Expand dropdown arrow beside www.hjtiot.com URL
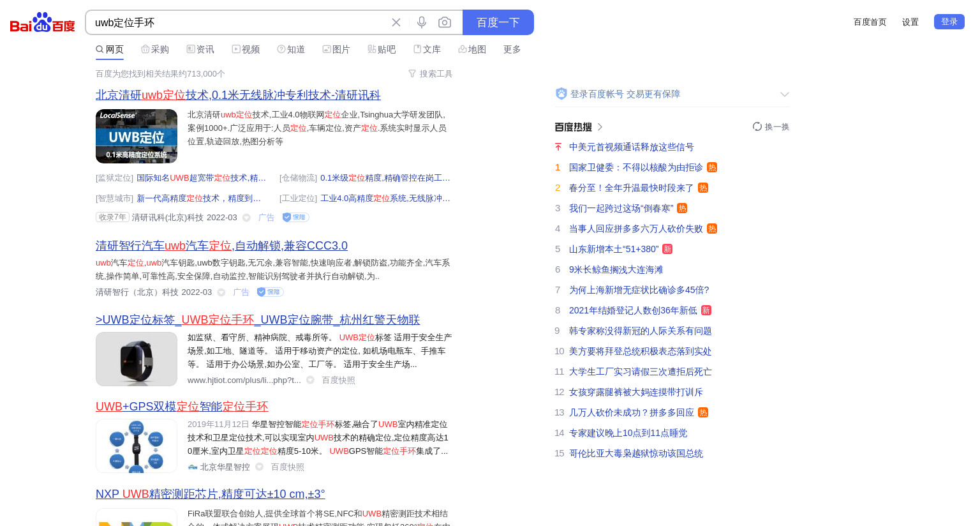980x526 pixels. (310, 380)
